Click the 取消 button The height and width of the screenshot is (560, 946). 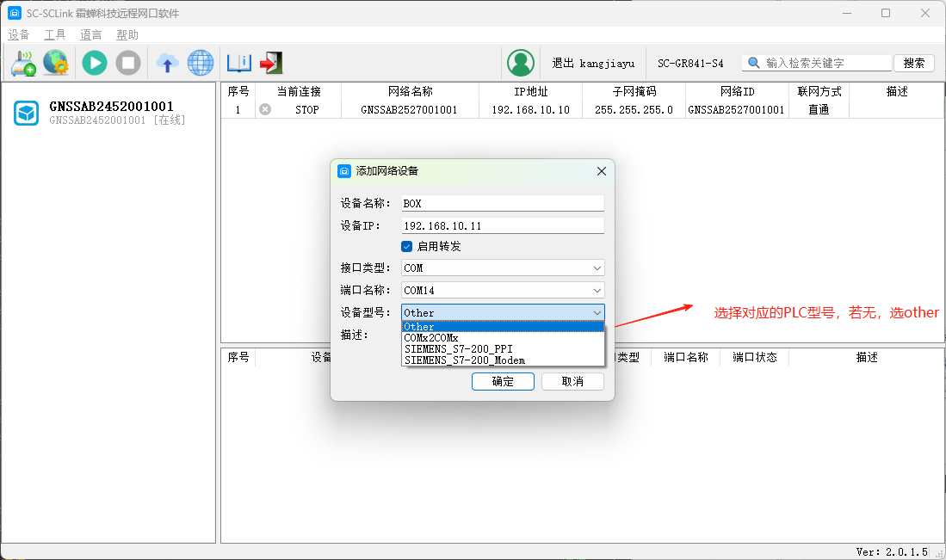coord(572,381)
